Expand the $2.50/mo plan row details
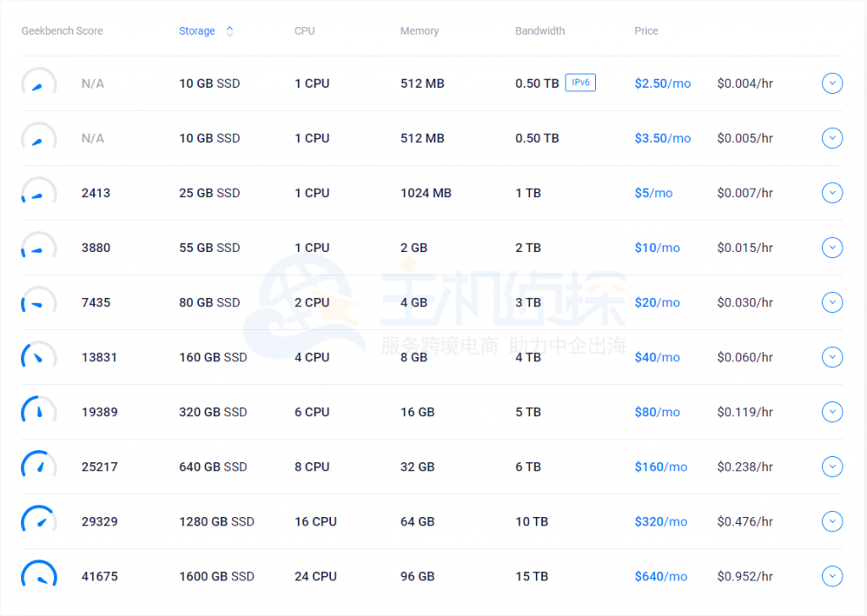The height and width of the screenshot is (616, 867). click(x=832, y=84)
